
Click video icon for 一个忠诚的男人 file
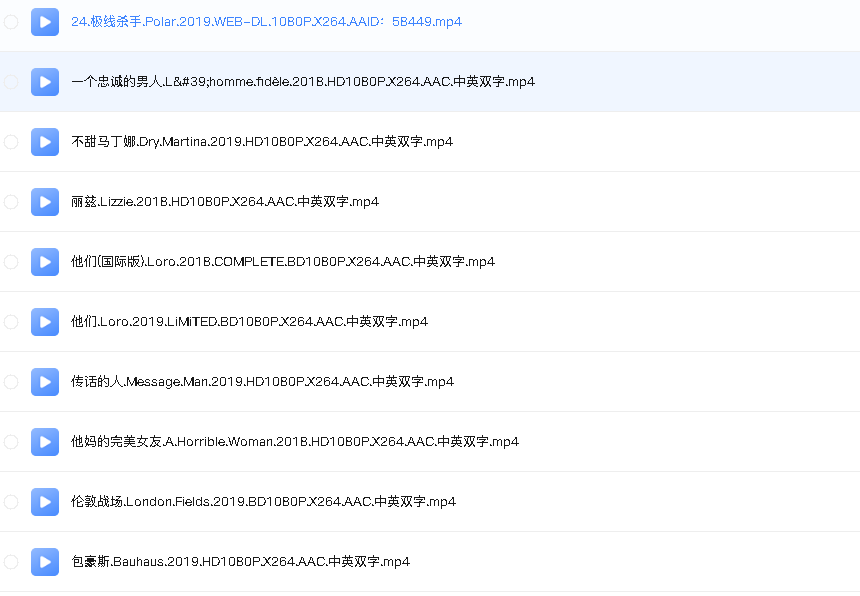(x=45, y=82)
